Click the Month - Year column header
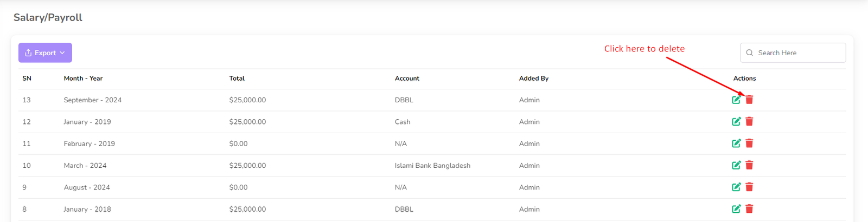 [x=83, y=79]
